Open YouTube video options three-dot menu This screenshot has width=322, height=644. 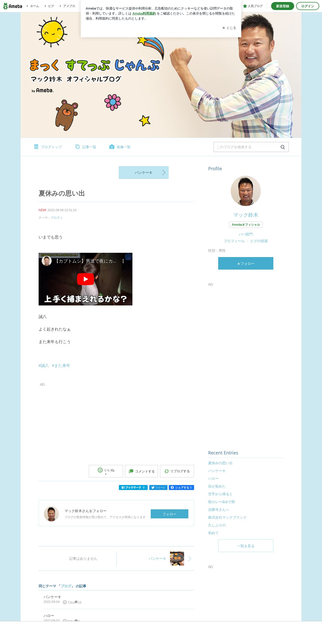pyautogui.click(x=123, y=261)
